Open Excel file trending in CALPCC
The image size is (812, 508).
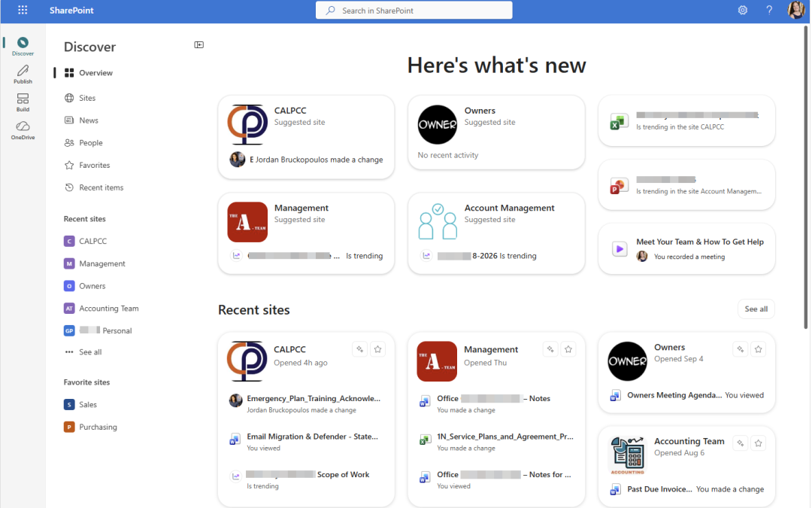(686, 120)
